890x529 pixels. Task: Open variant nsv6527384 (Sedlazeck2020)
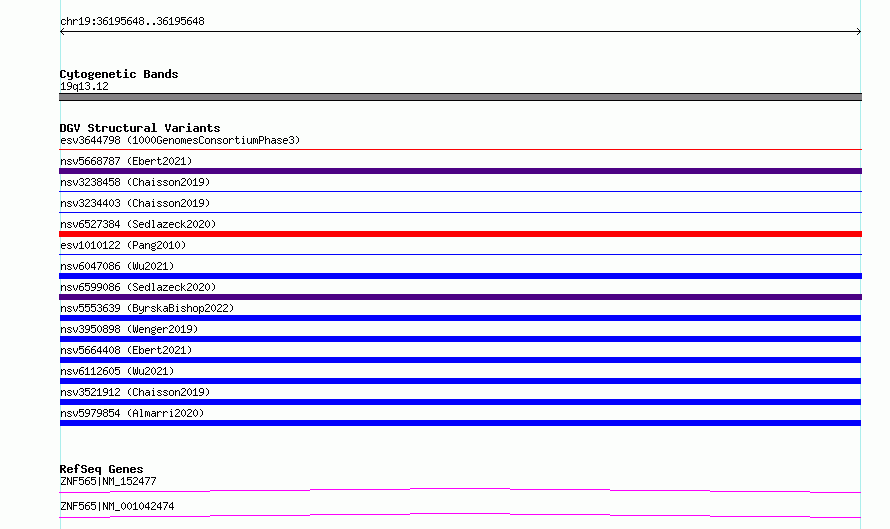138,224
